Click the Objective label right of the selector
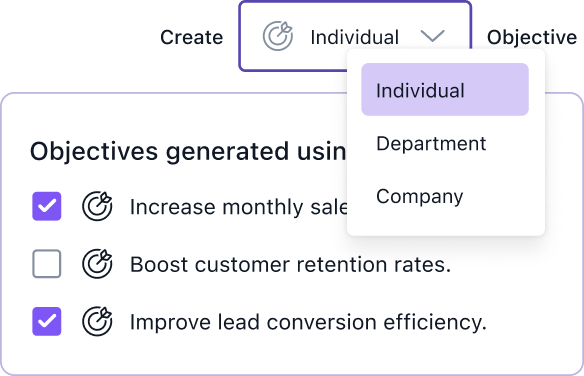 [532, 38]
